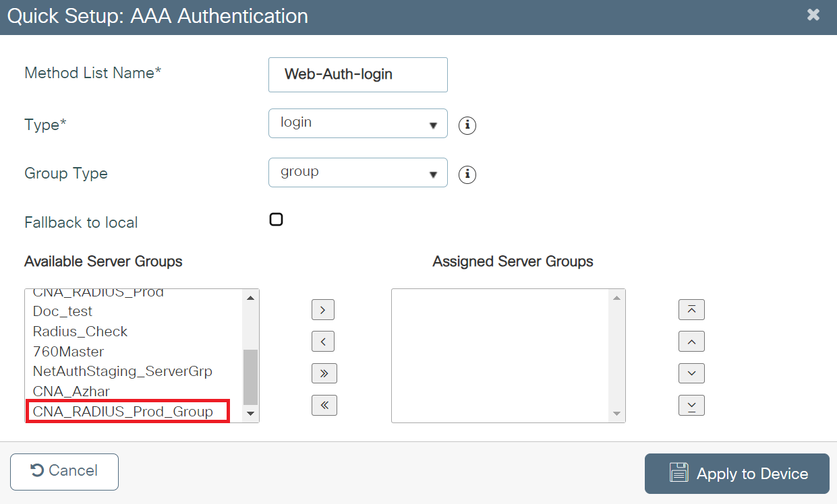This screenshot has width=837, height=504.
Task: Click the move-left single arrow button
Action: point(323,342)
